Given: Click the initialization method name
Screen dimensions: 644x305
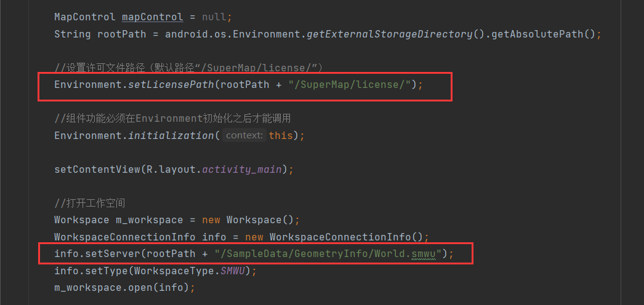Looking at the screenshot, I should tap(171, 135).
